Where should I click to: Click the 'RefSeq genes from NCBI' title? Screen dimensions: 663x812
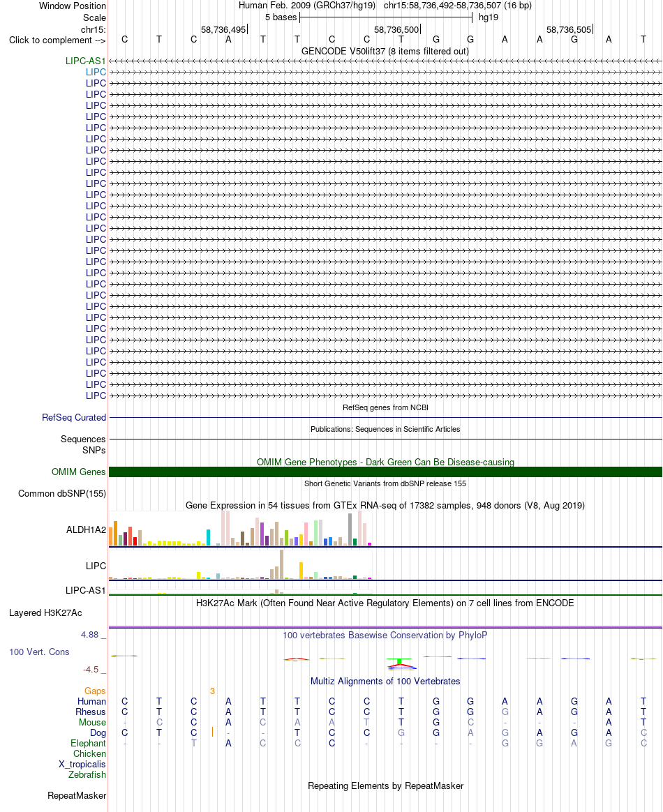[385, 407]
